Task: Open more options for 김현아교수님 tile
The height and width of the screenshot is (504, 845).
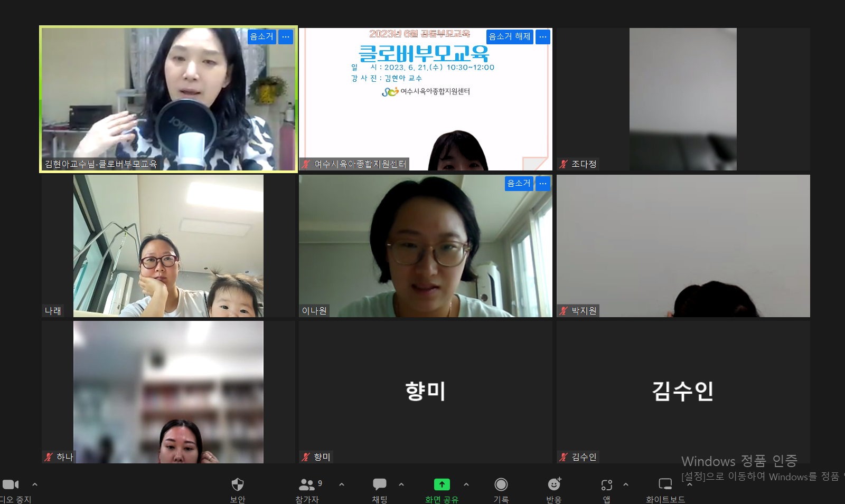Action: [x=286, y=36]
